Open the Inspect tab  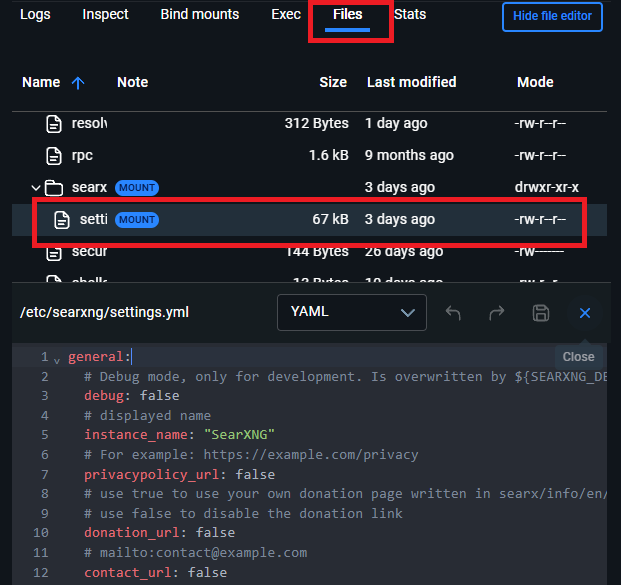(105, 14)
